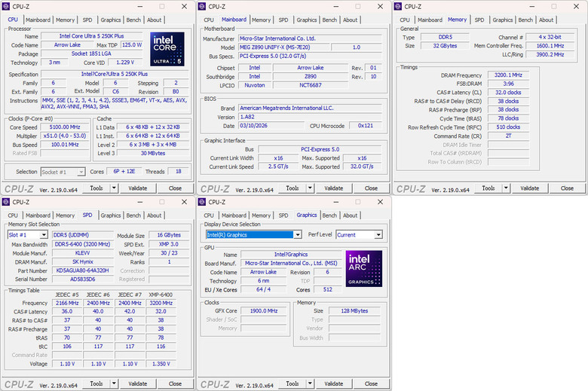Click the Intel Core Ultra 5 logo badge
The width and height of the screenshot is (588, 391).
167,49
